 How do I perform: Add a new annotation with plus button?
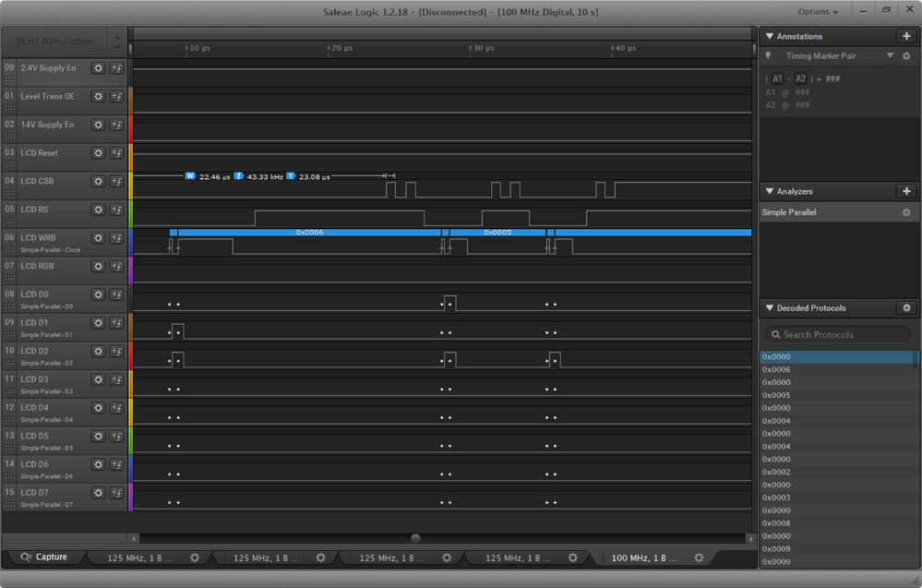click(x=906, y=36)
